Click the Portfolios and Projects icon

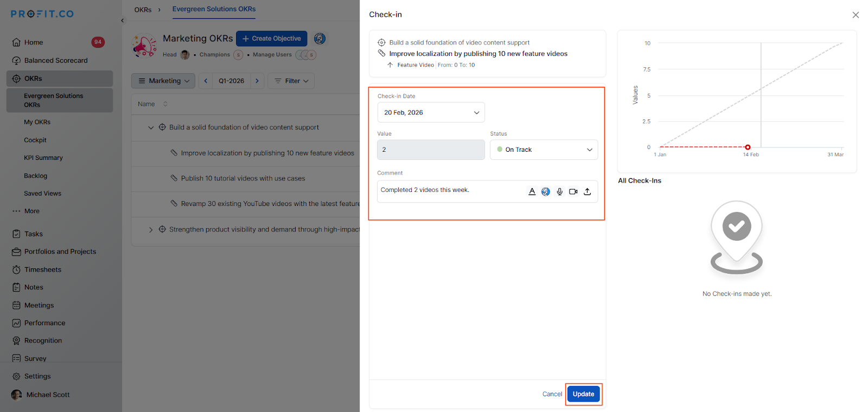coord(16,252)
